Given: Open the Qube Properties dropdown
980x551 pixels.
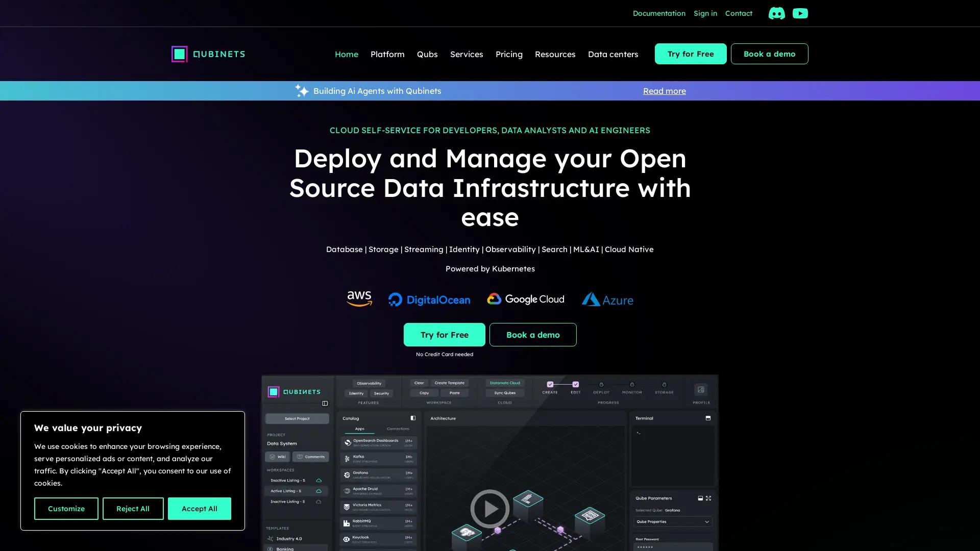Looking at the screenshot, I should tap(673, 522).
